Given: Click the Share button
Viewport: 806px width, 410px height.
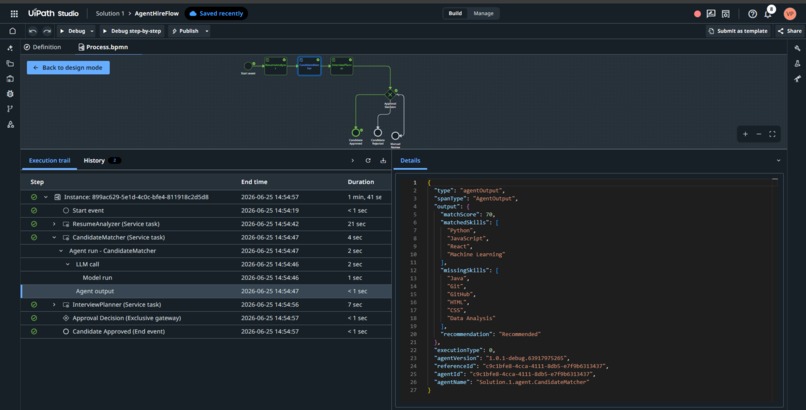Looking at the screenshot, I should 789,31.
